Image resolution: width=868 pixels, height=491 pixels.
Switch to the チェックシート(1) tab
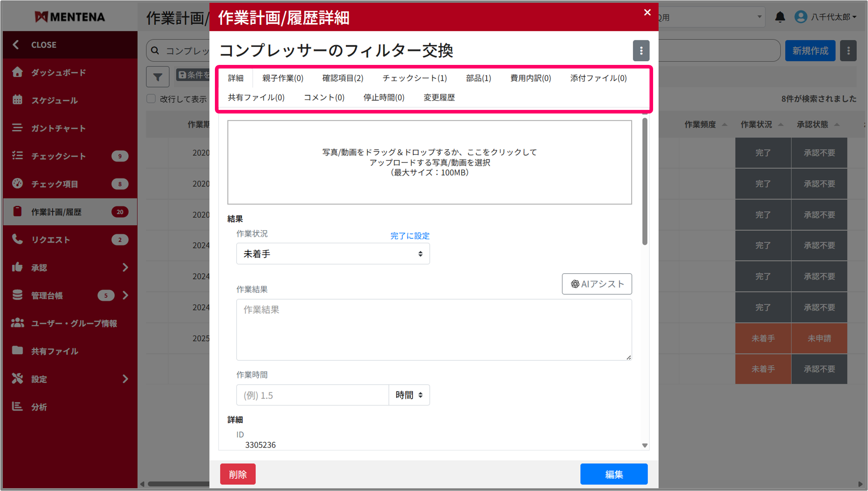coord(414,78)
